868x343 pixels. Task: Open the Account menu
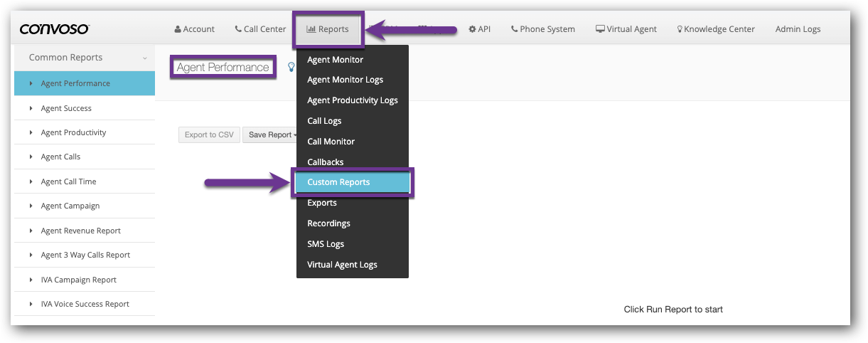tap(194, 29)
